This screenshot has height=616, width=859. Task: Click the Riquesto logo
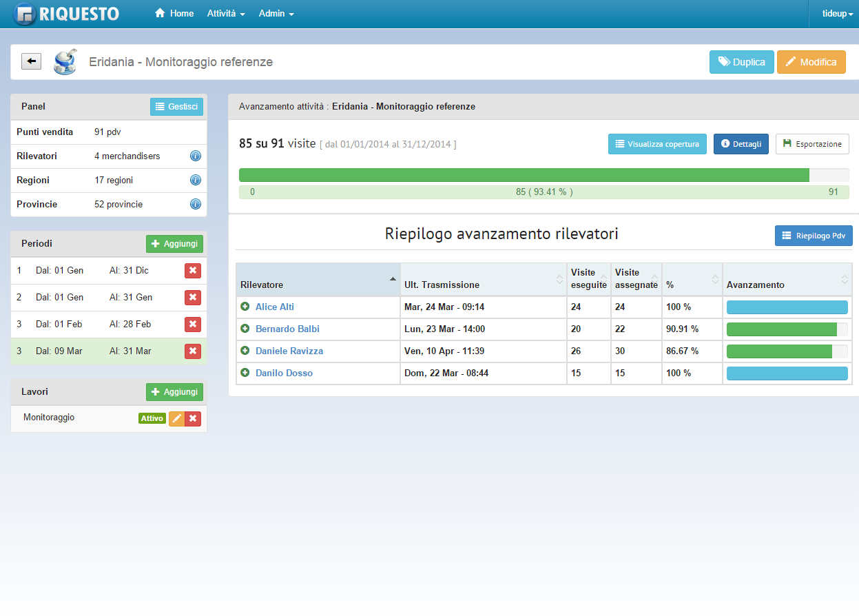click(67, 14)
